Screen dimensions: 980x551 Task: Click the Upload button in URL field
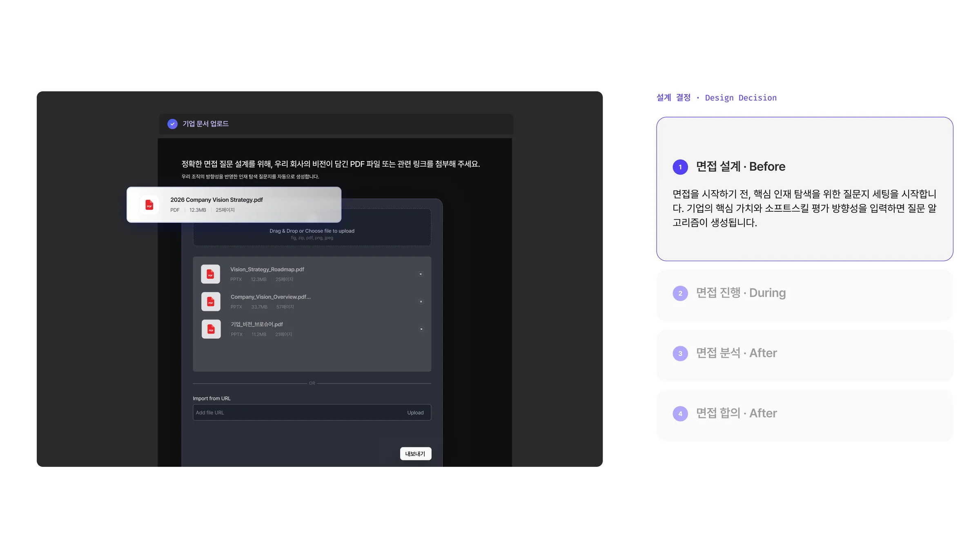point(415,413)
